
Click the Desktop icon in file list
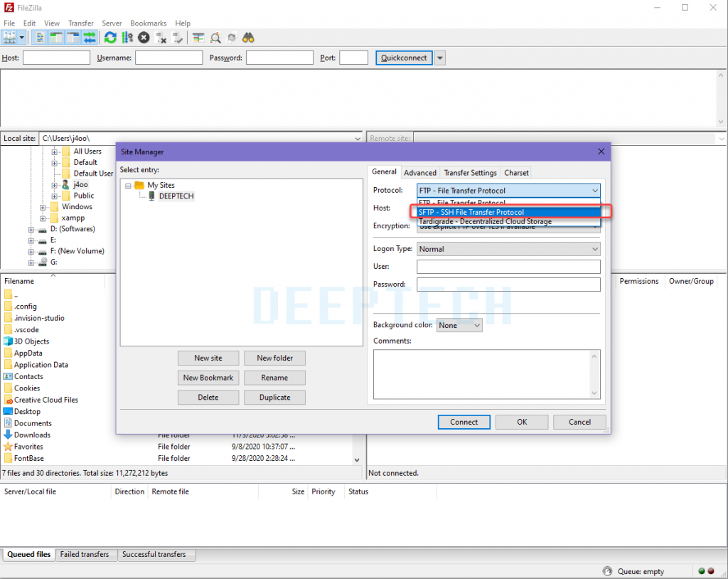pyautogui.click(x=8, y=411)
